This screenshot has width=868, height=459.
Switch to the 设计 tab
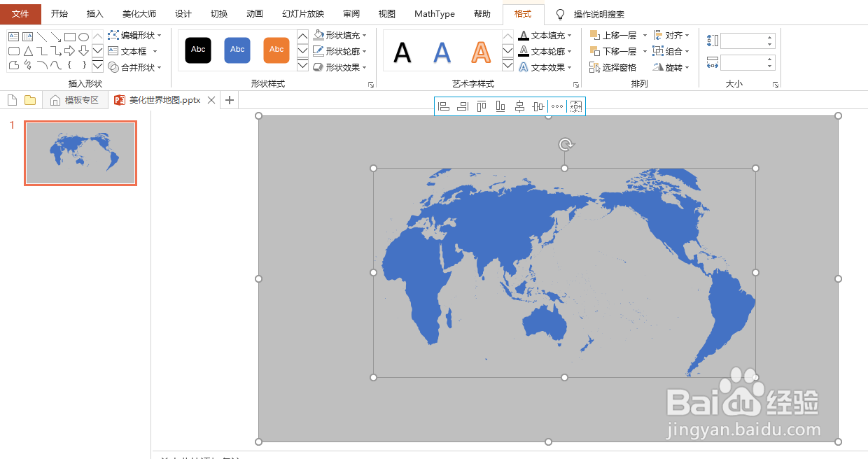183,14
